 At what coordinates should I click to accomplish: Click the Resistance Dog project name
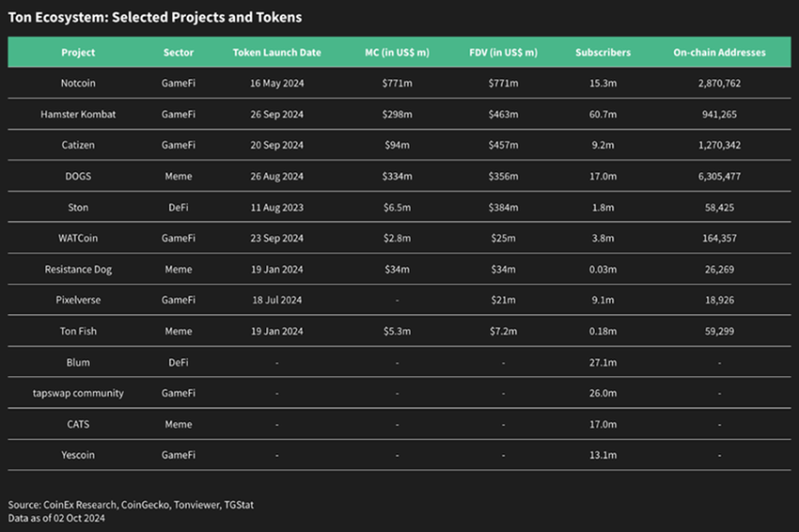pyautogui.click(x=78, y=270)
